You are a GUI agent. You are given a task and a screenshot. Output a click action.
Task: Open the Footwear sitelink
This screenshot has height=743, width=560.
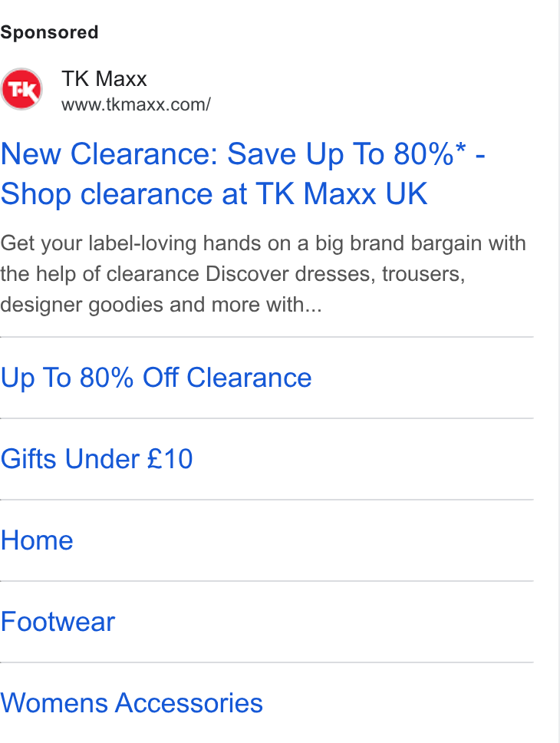tap(58, 622)
